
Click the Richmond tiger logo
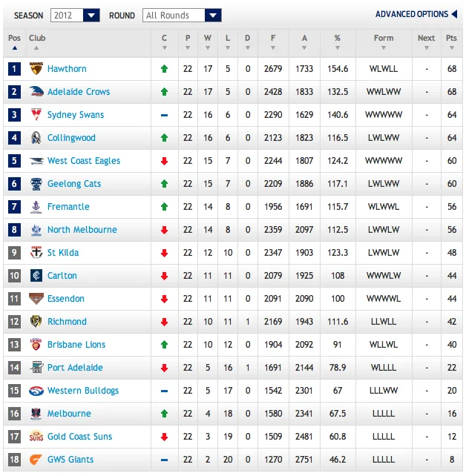point(36,322)
